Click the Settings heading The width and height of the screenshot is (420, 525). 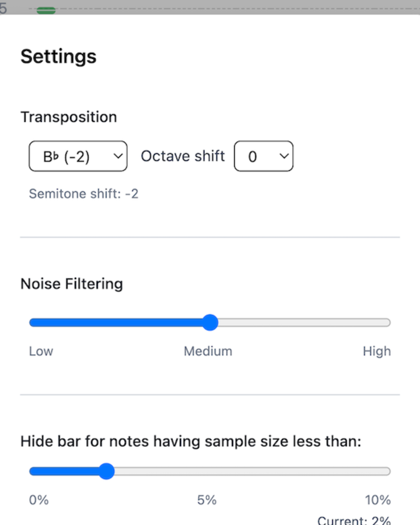coord(58,57)
